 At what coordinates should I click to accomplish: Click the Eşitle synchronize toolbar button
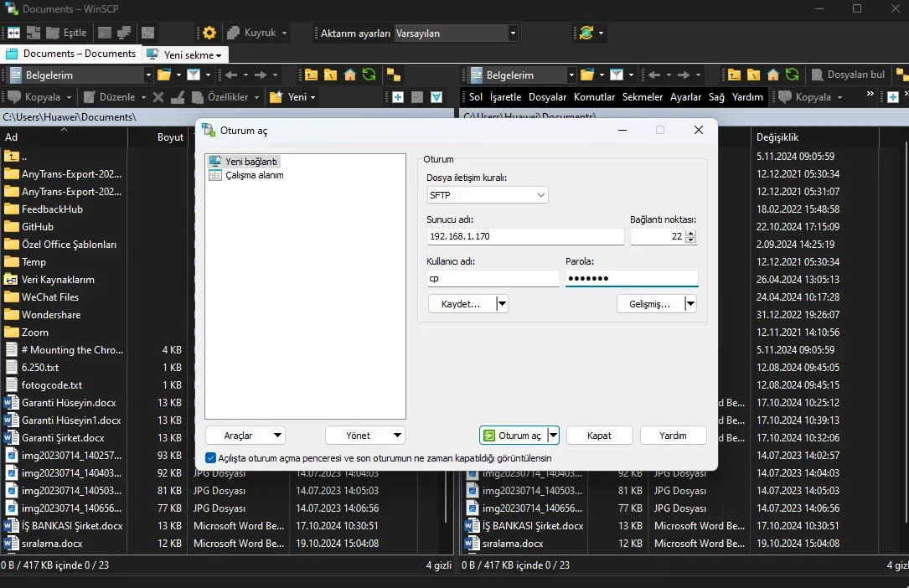tap(67, 33)
